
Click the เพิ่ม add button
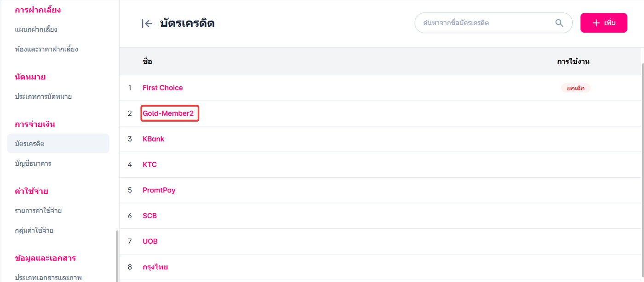click(604, 23)
